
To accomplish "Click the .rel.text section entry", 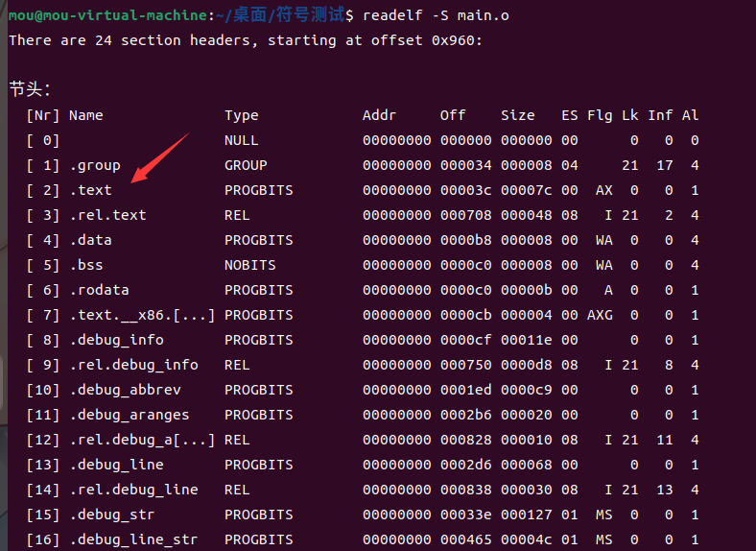I will tap(107, 215).
